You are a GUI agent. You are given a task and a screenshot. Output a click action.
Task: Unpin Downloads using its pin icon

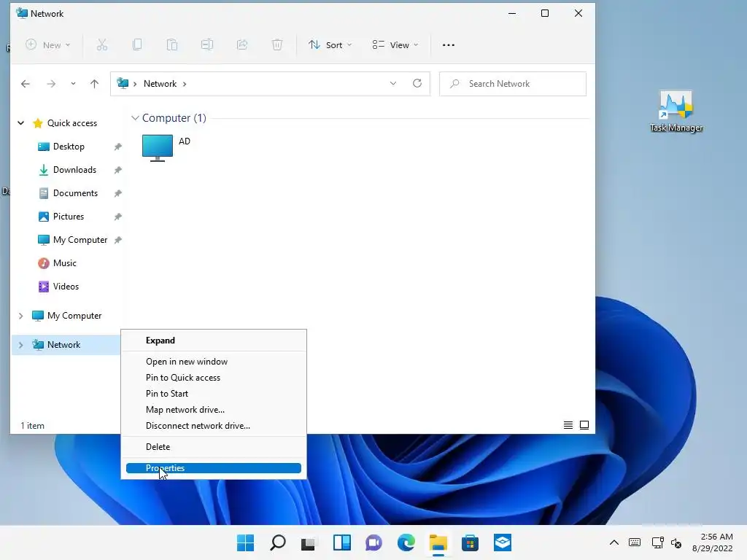coord(117,170)
